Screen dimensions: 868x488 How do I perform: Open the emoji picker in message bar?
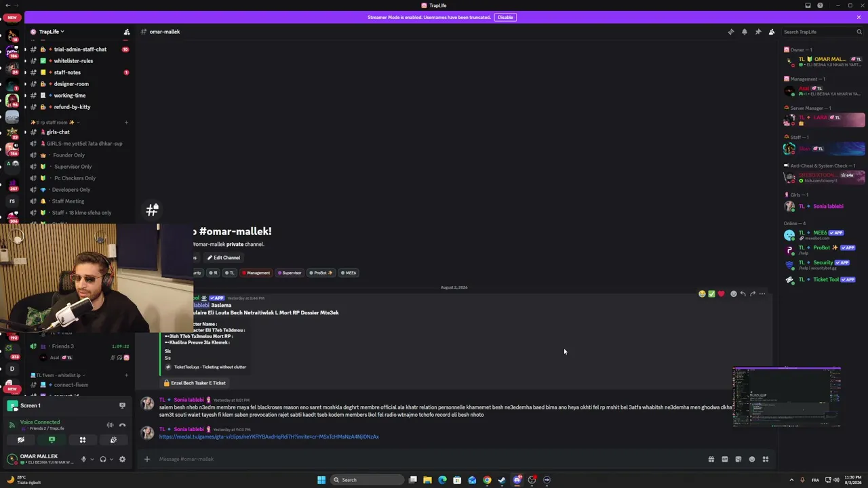tap(752, 459)
